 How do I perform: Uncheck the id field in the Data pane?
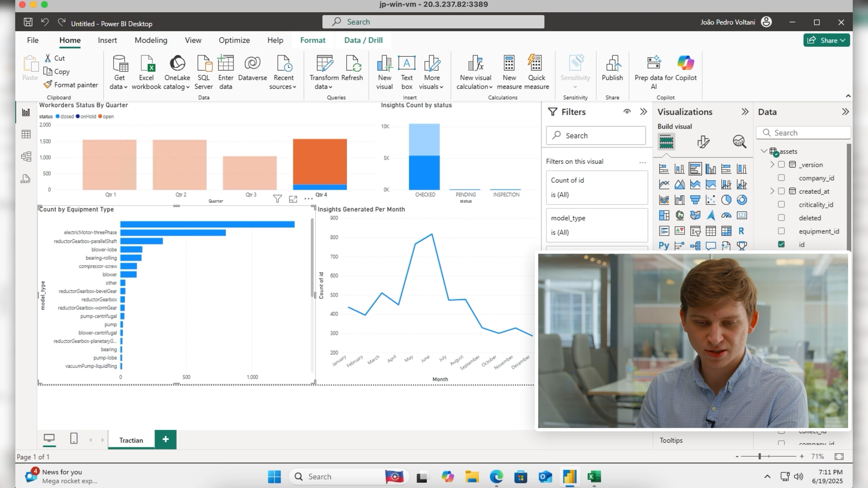click(x=782, y=244)
